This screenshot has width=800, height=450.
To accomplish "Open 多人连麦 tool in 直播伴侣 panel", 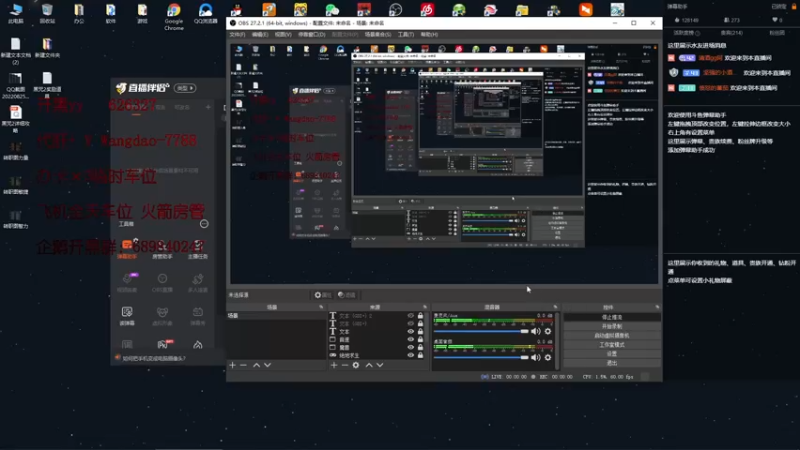I will 197,283.
